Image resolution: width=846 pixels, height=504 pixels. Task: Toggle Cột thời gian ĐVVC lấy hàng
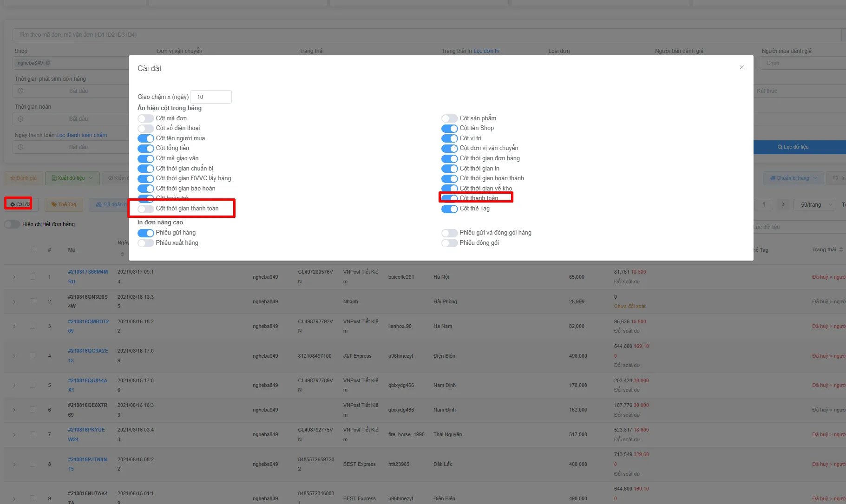tap(145, 178)
